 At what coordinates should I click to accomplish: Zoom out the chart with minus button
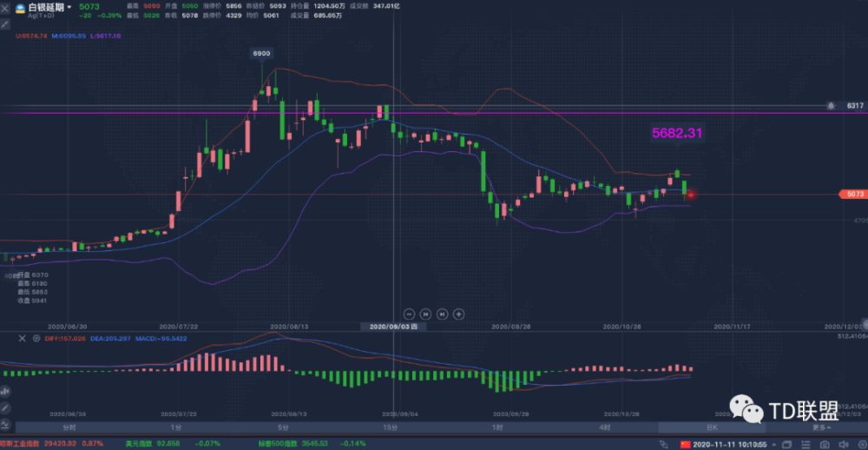[409, 314]
